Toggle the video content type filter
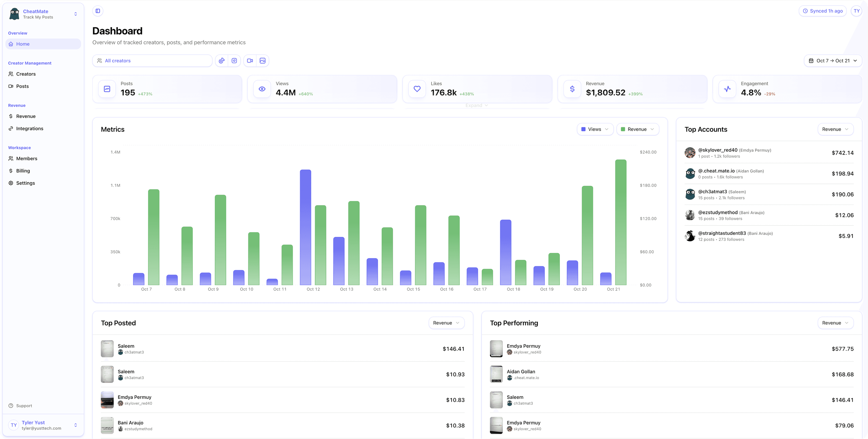Screen dimensions: 868x439 (x=250, y=61)
